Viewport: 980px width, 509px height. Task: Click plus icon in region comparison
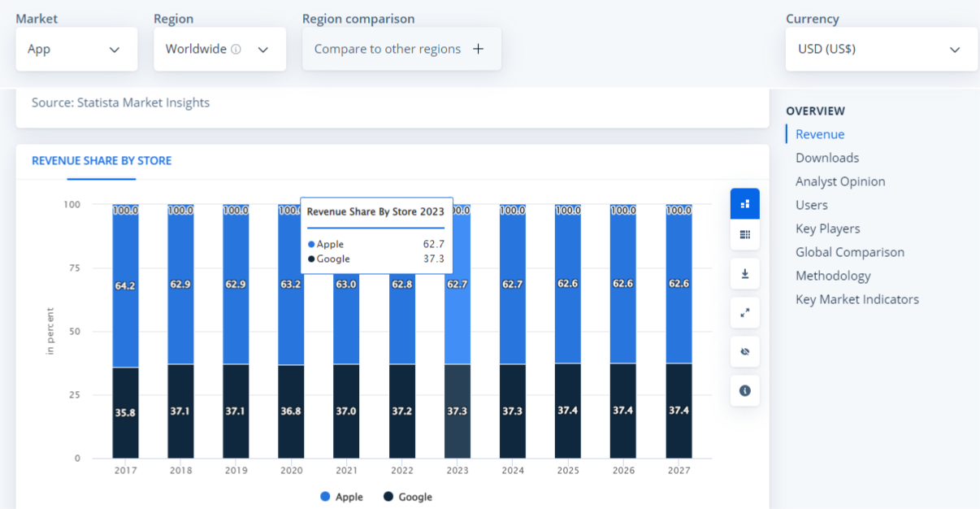[479, 49]
